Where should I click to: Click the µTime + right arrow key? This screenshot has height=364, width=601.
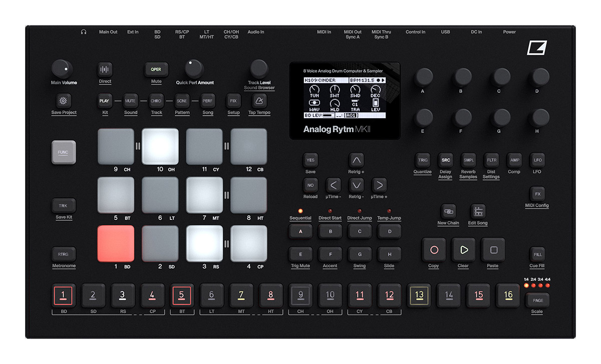[379, 185]
